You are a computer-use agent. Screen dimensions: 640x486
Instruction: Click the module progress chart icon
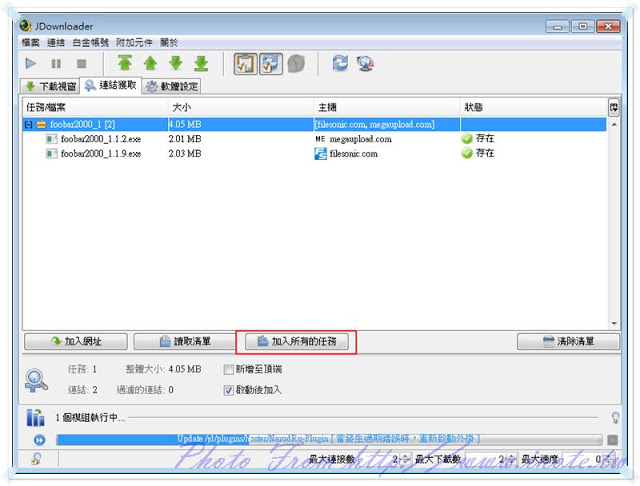click(36, 417)
